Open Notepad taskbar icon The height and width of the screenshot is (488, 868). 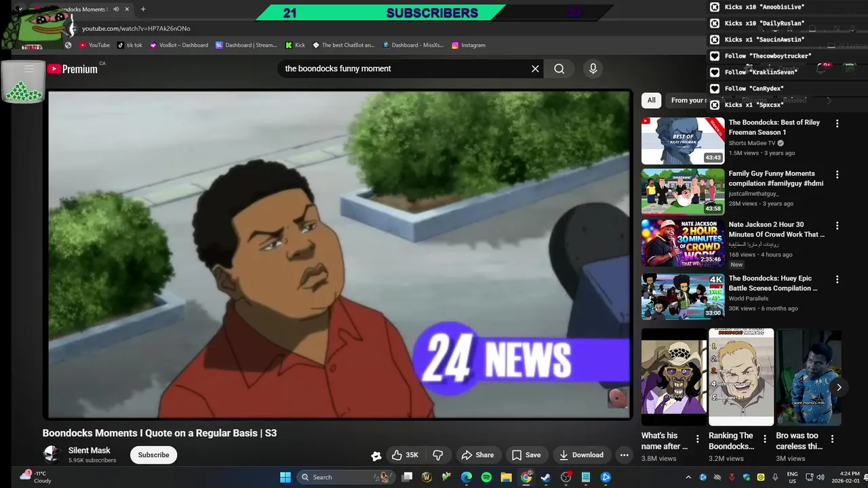tap(586, 477)
